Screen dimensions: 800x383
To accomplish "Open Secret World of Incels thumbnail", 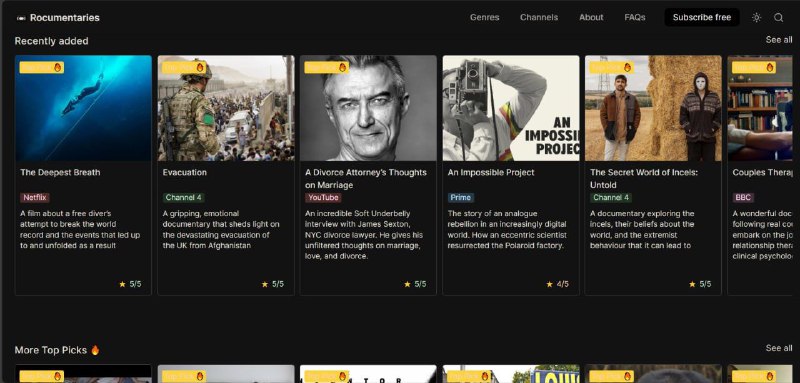I will pos(653,108).
